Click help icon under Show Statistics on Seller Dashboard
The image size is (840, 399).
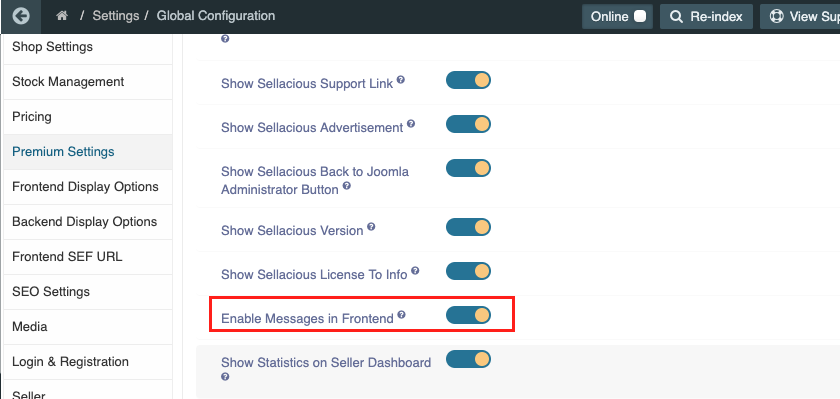click(x=225, y=377)
